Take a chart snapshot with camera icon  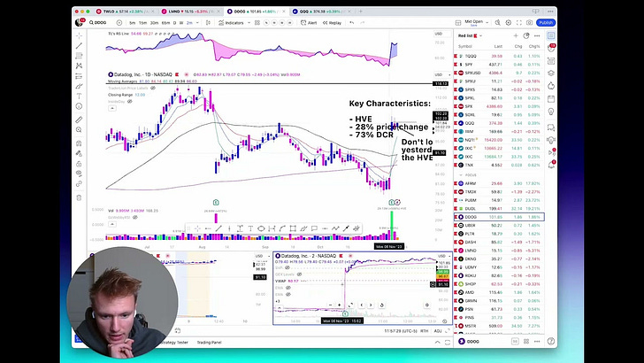point(529,23)
